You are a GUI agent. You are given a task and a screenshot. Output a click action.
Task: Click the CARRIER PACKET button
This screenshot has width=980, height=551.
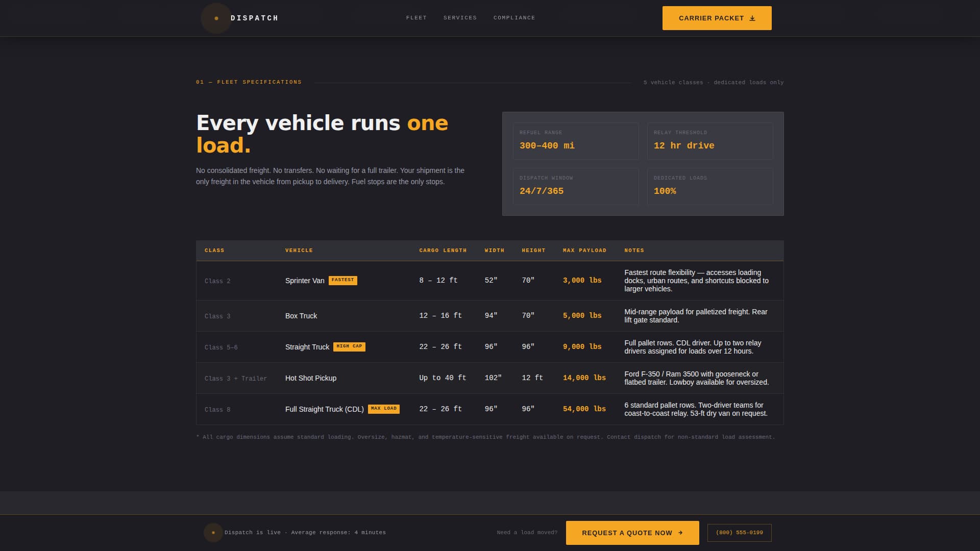point(717,18)
